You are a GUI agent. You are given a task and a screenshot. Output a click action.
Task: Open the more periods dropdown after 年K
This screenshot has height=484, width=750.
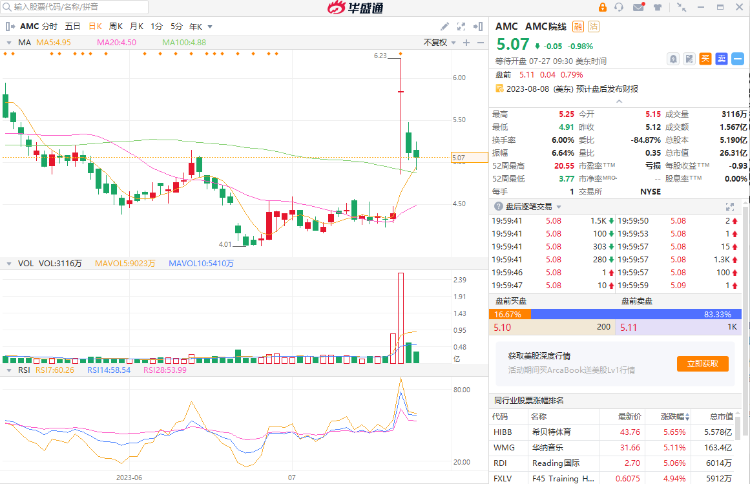210,27
